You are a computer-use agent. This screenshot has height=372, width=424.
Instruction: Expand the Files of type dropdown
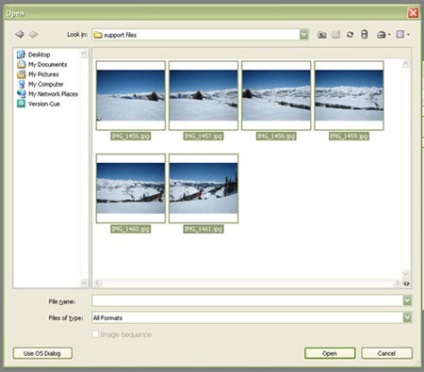(407, 318)
